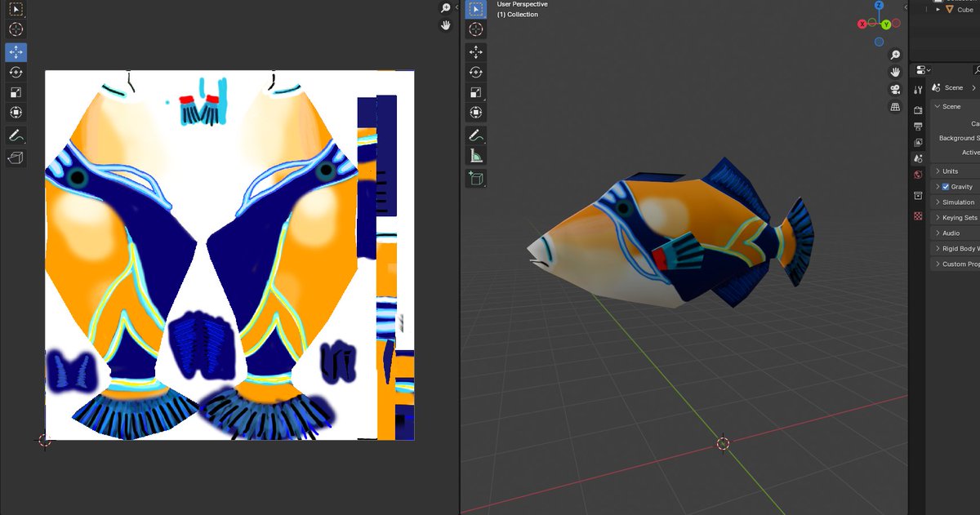Snap view to the negative X axis circle
The image size is (980, 515).
click(896, 22)
